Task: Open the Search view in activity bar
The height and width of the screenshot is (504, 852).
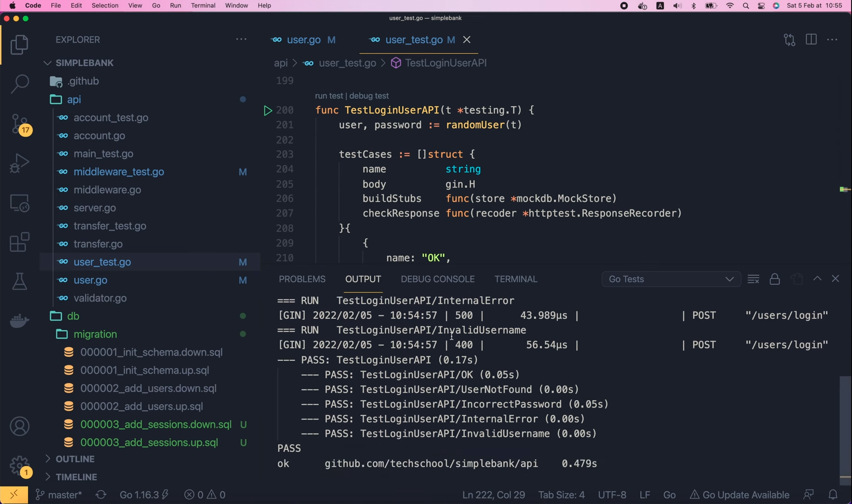Action: point(20,84)
